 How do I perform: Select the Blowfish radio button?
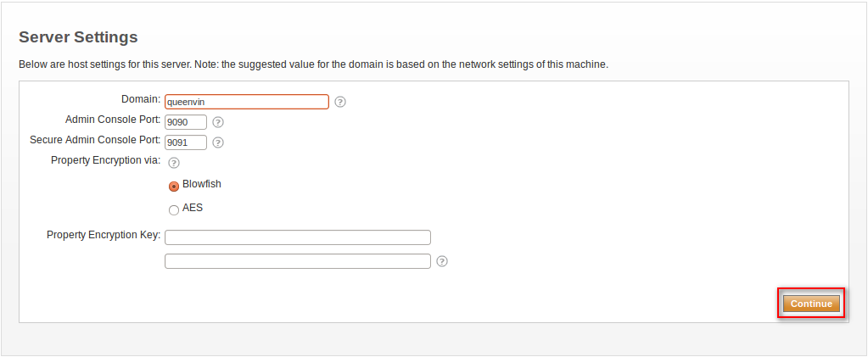point(174,187)
